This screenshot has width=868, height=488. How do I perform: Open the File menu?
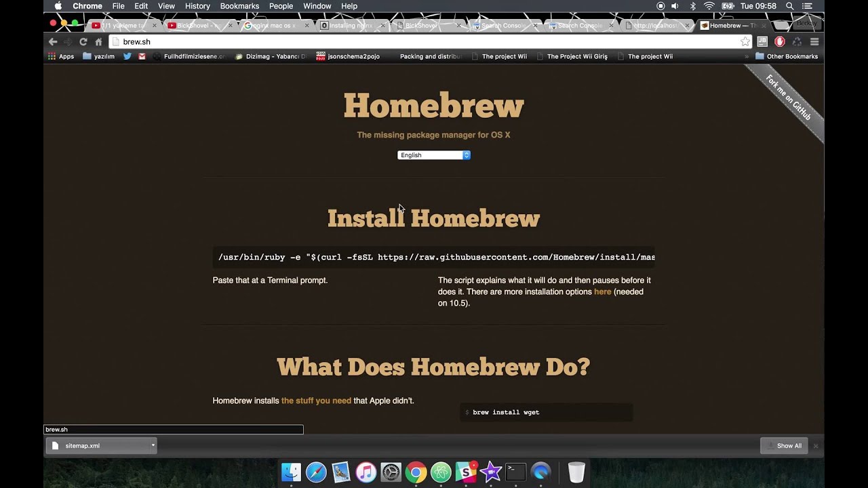pos(118,6)
